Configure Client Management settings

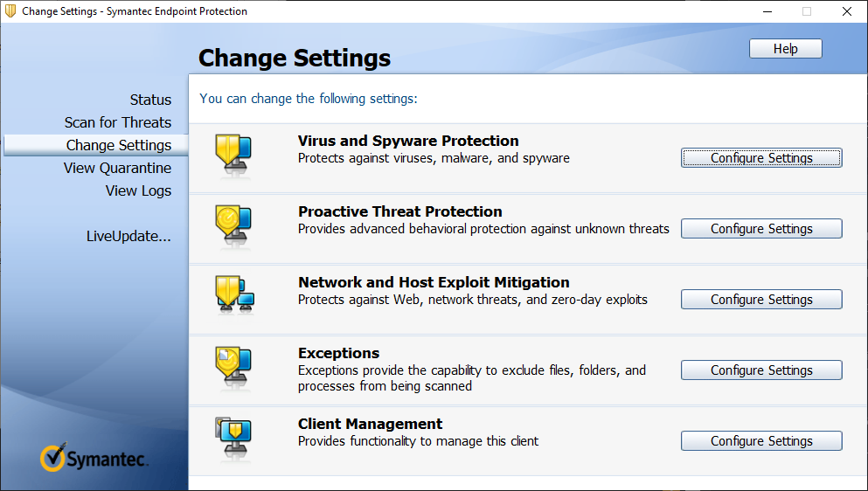(761, 441)
